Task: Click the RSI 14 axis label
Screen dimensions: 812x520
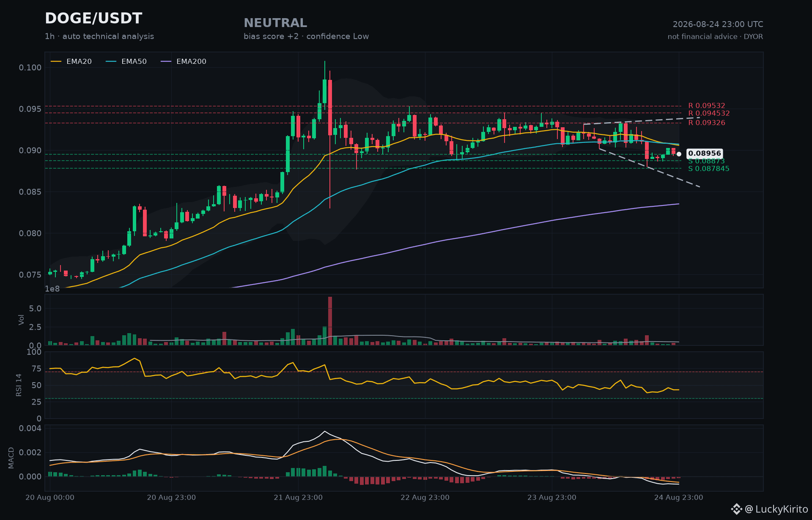Action: tap(19, 385)
